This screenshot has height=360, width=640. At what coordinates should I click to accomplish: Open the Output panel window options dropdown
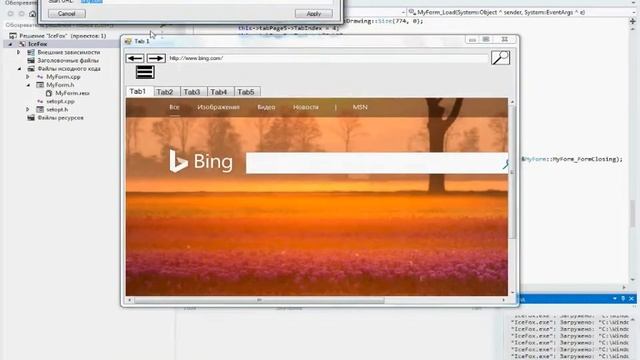coord(615,299)
